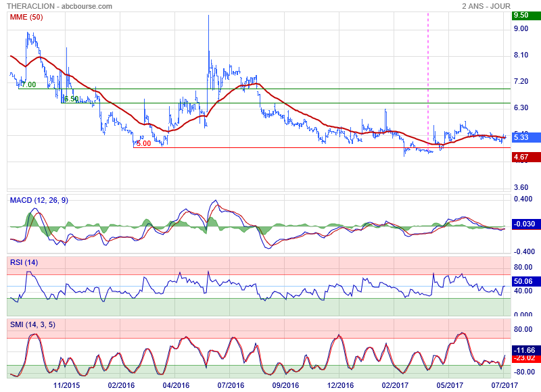This screenshot has width=541, height=392.
Task: Click the THERACLION - abcbourse.com title
Action: pyautogui.click(x=60, y=6)
